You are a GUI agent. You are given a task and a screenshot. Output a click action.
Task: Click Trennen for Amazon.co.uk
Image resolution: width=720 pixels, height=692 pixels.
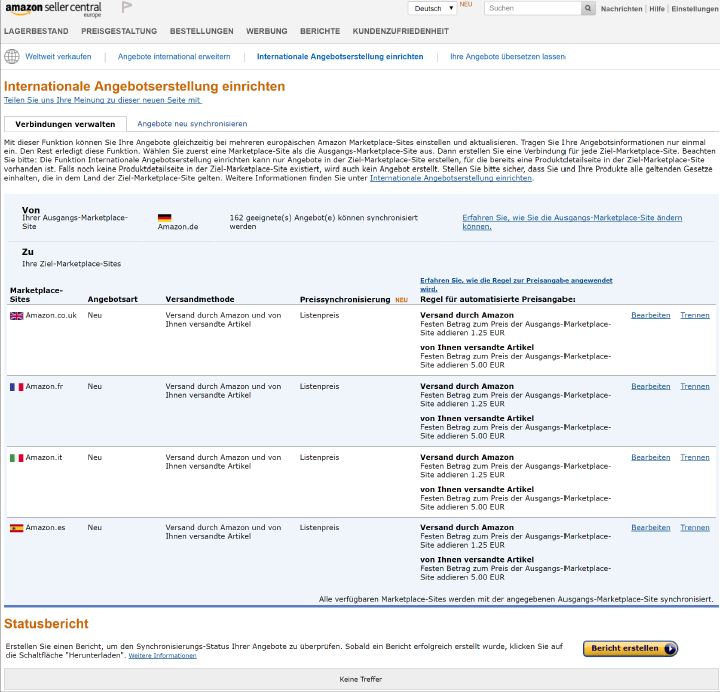pyautogui.click(x=695, y=315)
